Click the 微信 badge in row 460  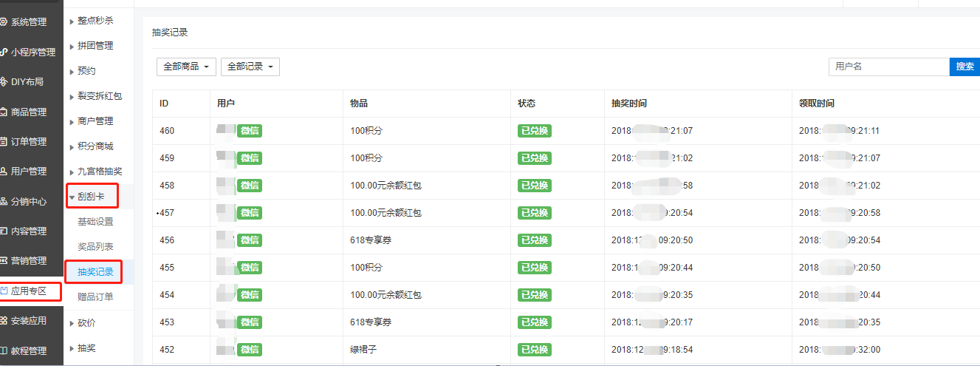point(250,131)
